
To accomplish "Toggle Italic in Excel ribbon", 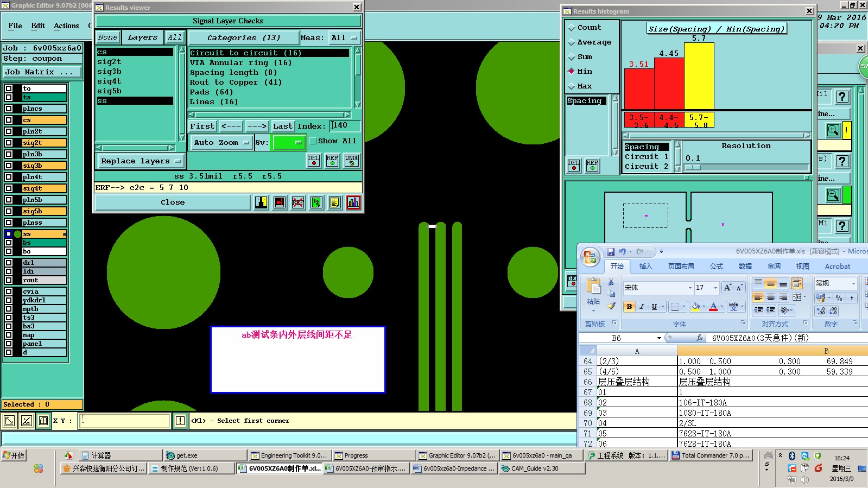I will [x=642, y=307].
